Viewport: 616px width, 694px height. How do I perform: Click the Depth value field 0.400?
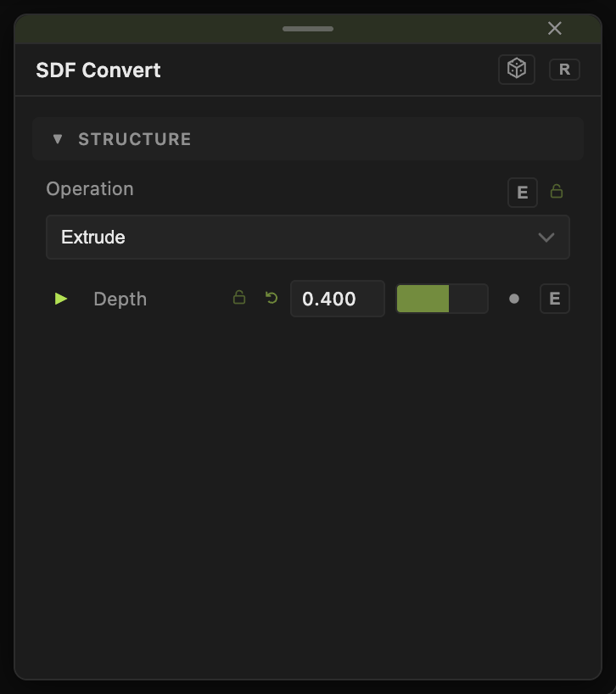[338, 299]
